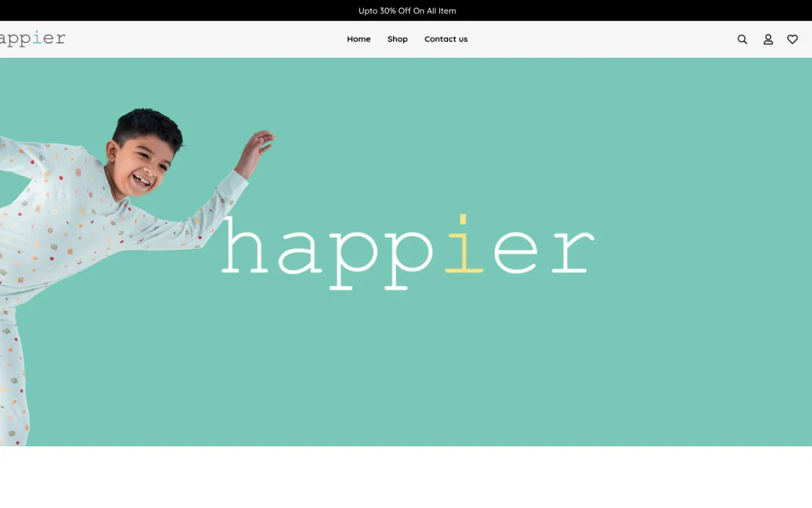812x508 pixels.
Task: Return to the homepage via the logo
Action: point(32,38)
